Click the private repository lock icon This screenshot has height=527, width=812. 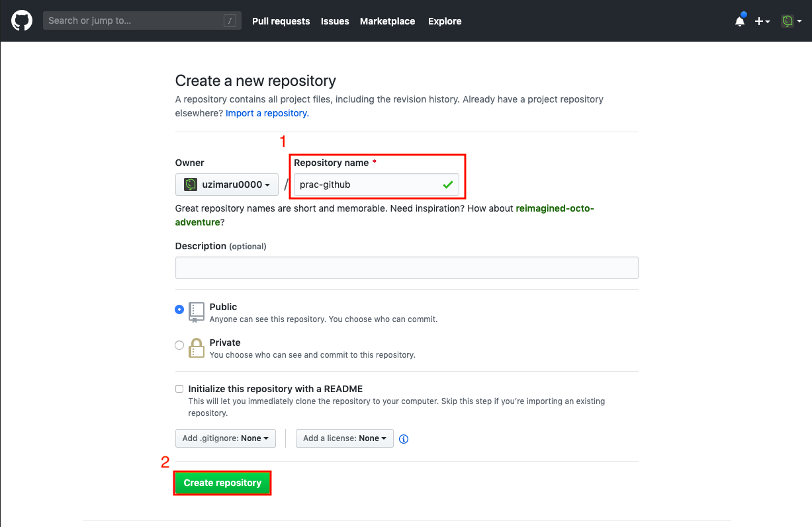click(x=197, y=348)
